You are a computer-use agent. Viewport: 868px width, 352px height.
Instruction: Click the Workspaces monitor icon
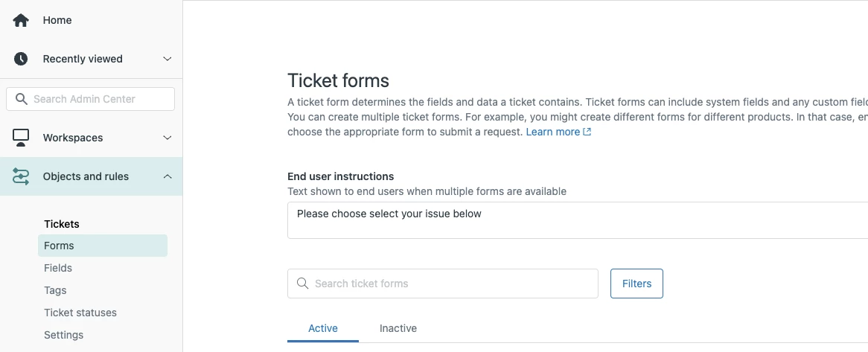click(21, 138)
